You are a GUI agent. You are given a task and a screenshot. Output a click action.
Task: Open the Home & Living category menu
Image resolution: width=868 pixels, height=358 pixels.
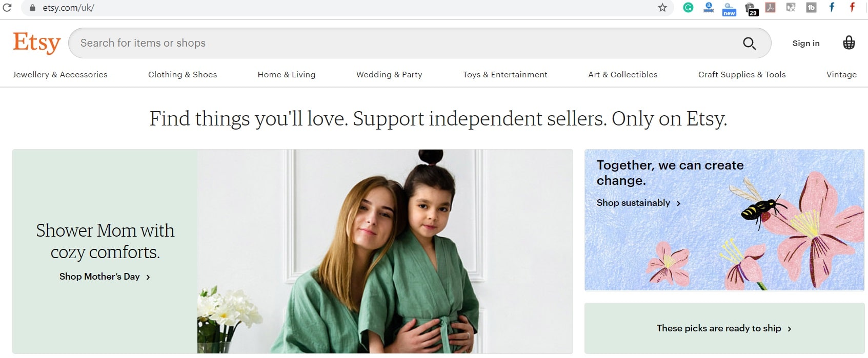(287, 75)
